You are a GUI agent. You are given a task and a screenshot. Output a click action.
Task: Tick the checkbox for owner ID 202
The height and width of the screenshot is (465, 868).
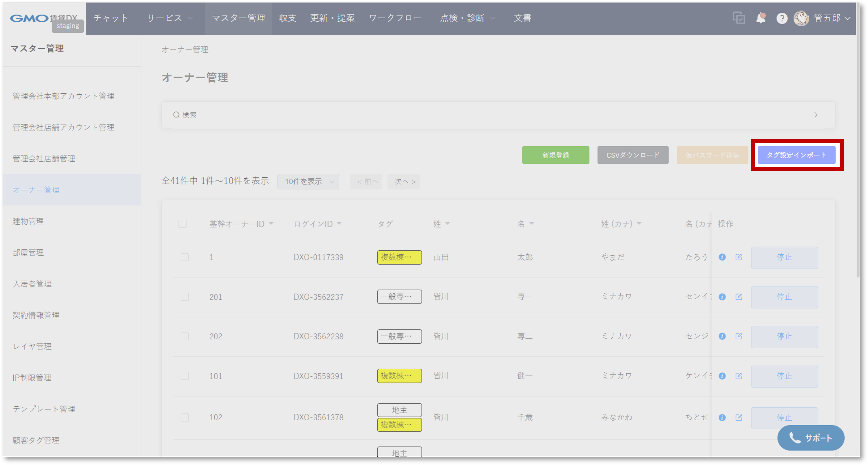(x=185, y=336)
